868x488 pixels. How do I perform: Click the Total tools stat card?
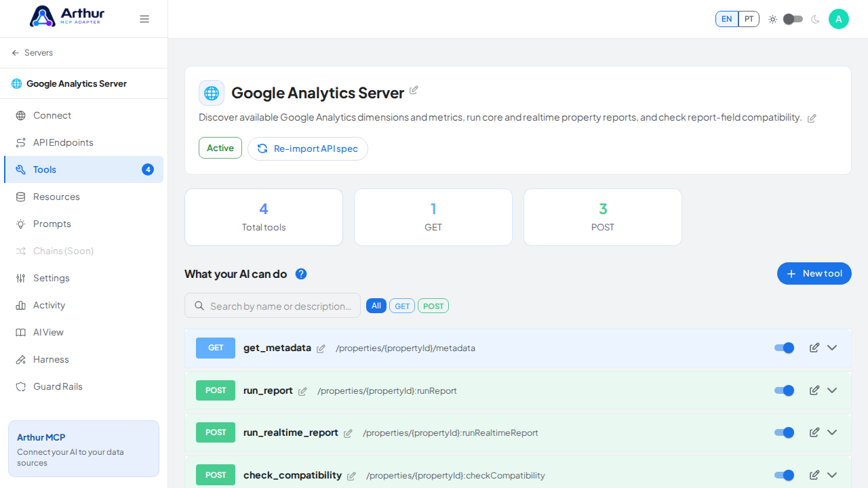[264, 217]
